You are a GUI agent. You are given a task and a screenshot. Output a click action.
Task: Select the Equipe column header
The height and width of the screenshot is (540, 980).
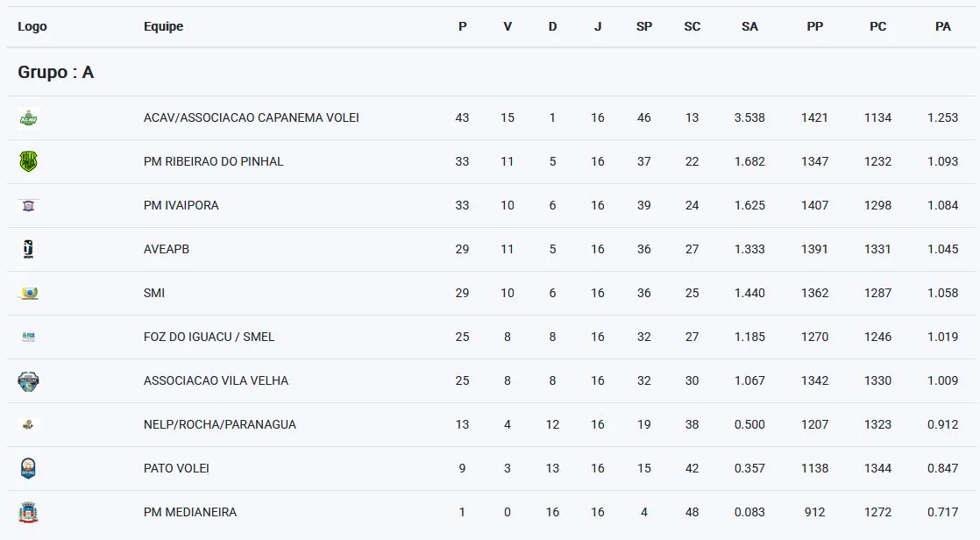click(x=163, y=26)
